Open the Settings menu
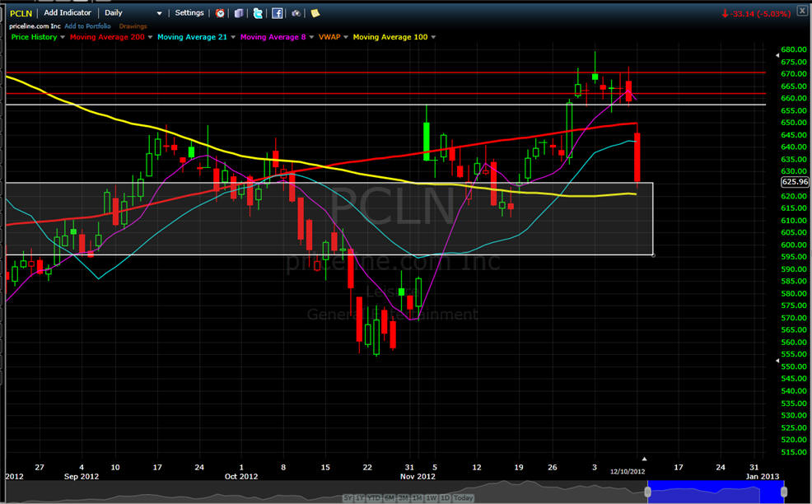Image resolution: width=812 pixels, height=504 pixels. point(189,13)
